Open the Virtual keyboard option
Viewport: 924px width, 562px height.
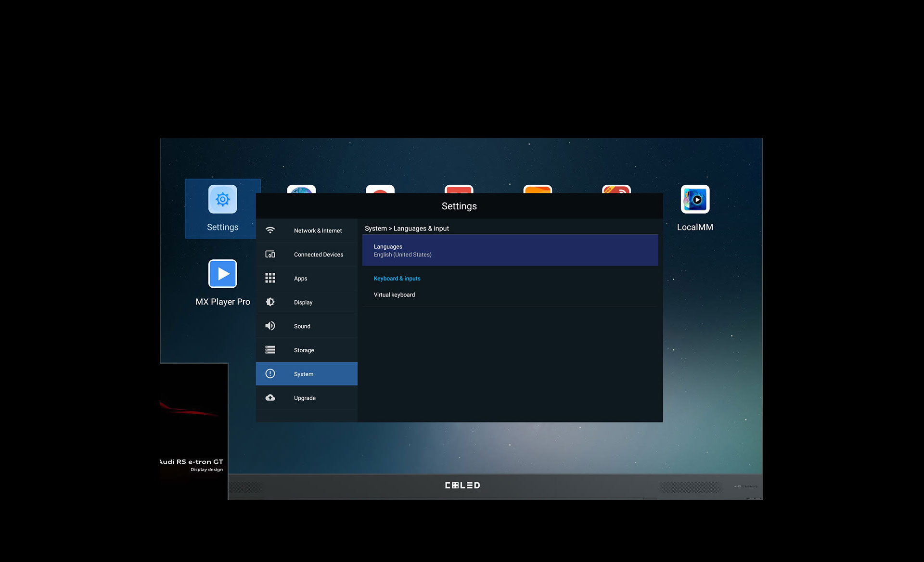[x=394, y=295]
